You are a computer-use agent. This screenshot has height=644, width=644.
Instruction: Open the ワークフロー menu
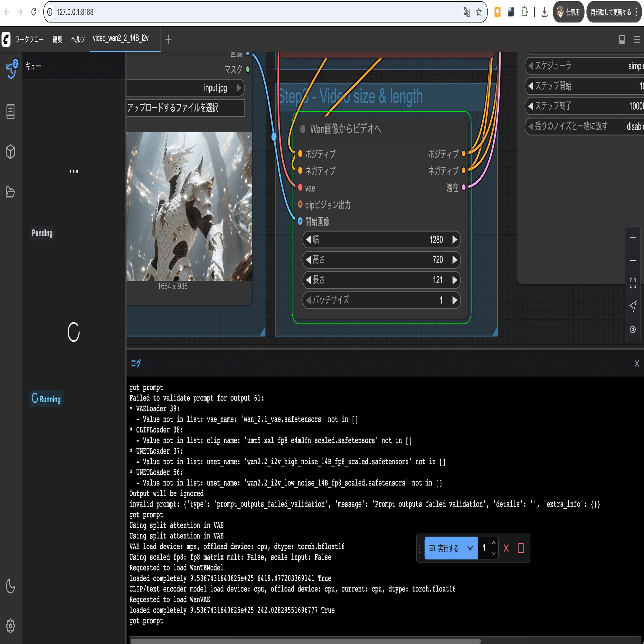(29, 39)
